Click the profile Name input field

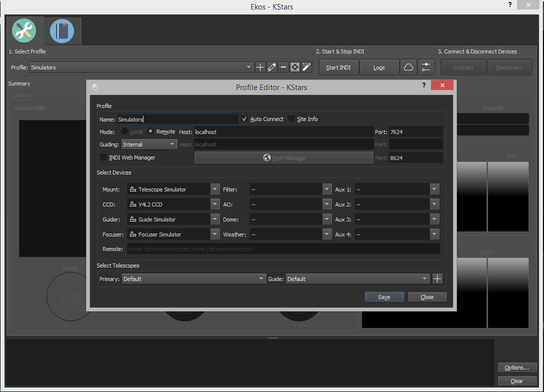coord(178,119)
